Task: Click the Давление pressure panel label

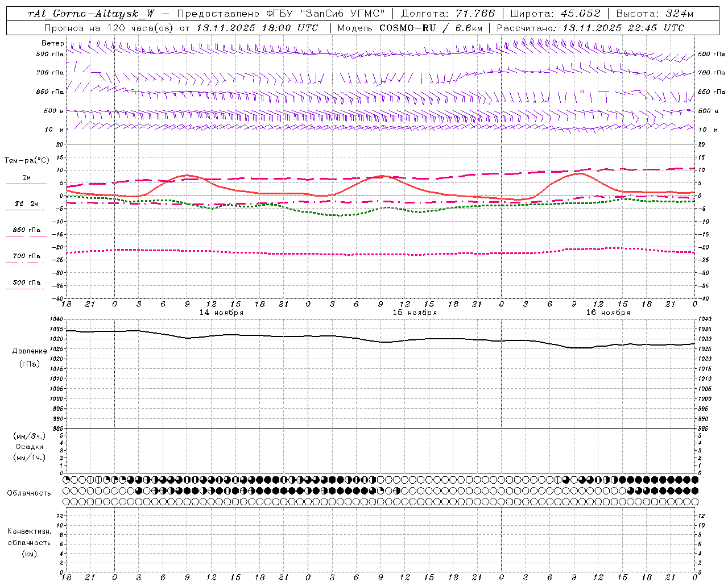Action: pyautogui.click(x=30, y=351)
